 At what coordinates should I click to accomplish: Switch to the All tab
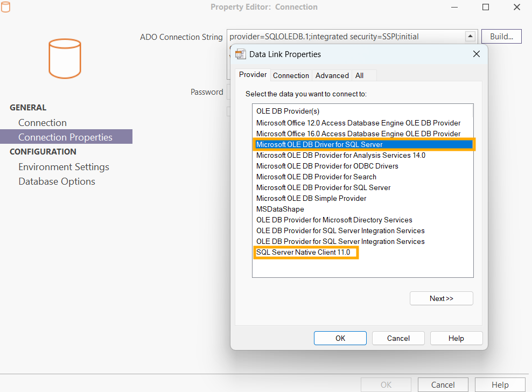(359, 75)
